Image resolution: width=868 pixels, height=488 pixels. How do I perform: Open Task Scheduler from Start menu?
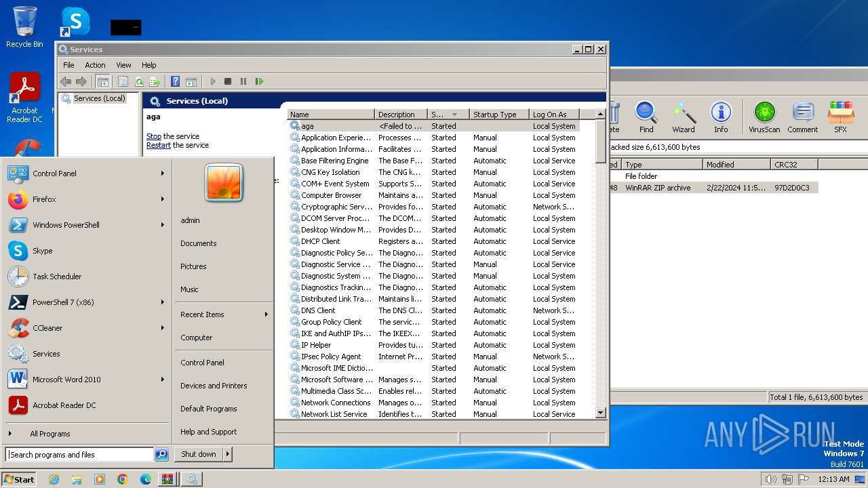pyautogui.click(x=87, y=277)
